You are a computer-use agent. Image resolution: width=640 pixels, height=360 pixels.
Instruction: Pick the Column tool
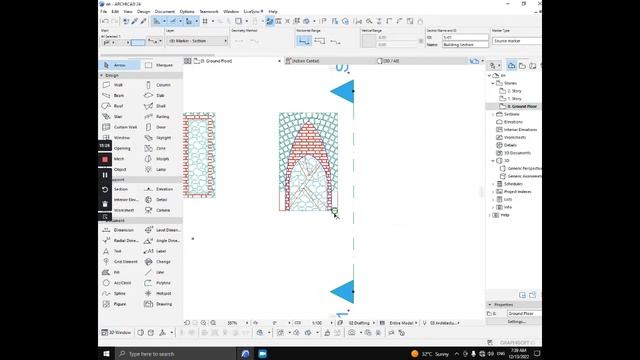click(160, 85)
